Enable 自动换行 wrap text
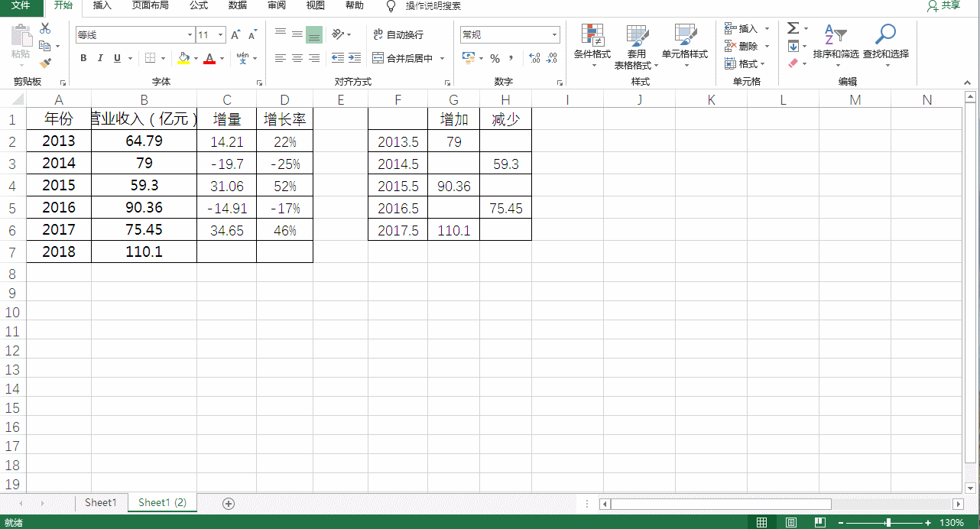This screenshot has height=529, width=980. coord(400,34)
